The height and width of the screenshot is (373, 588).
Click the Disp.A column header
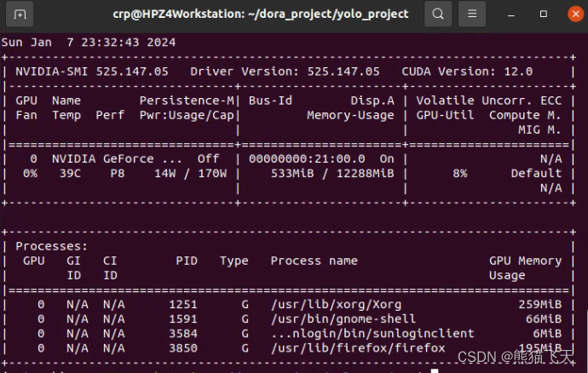point(372,100)
